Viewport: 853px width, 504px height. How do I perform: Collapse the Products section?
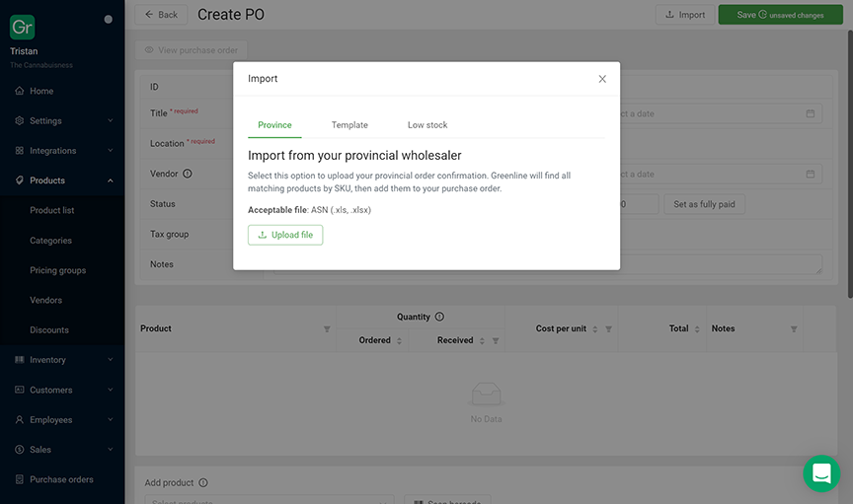click(62, 180)
